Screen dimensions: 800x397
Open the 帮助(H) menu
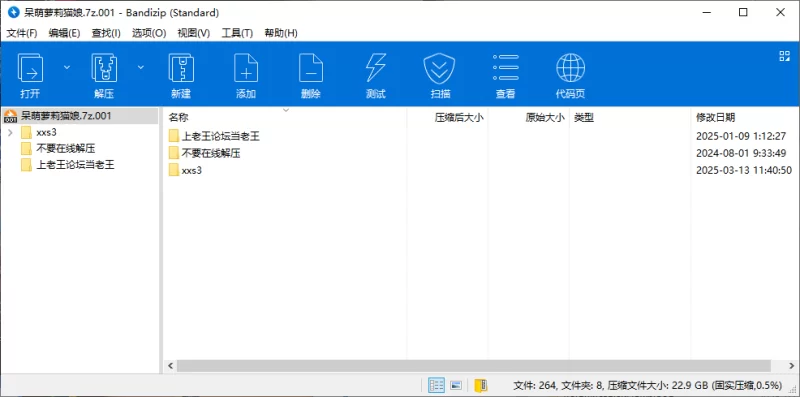click(x=281, y=33)
